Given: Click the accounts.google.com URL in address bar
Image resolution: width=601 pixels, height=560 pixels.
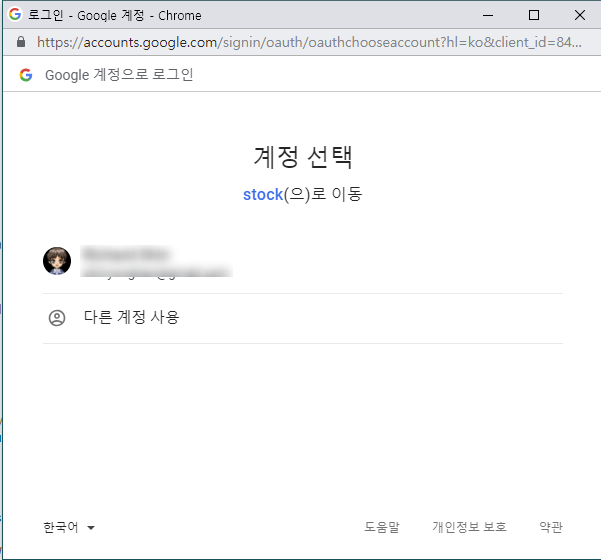Looking at the screenshot, I should (x=309, y=42).
